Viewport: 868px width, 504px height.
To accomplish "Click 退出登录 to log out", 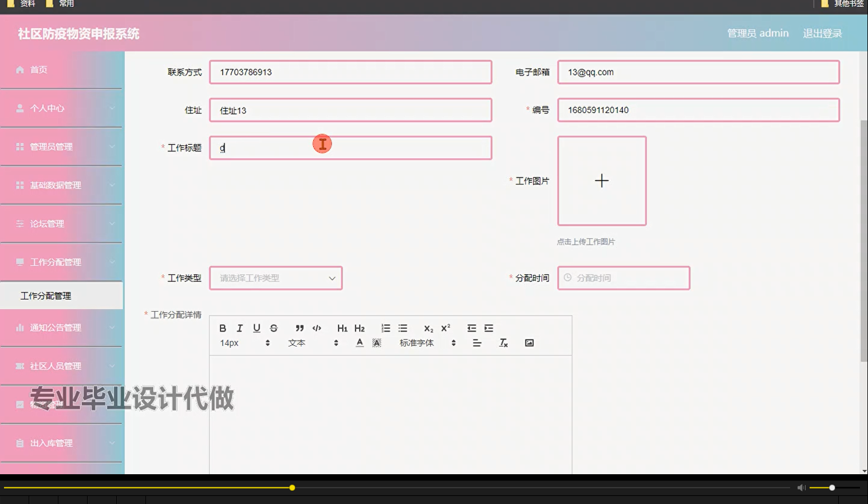I will pyautogui.click(x=822, y=33).
